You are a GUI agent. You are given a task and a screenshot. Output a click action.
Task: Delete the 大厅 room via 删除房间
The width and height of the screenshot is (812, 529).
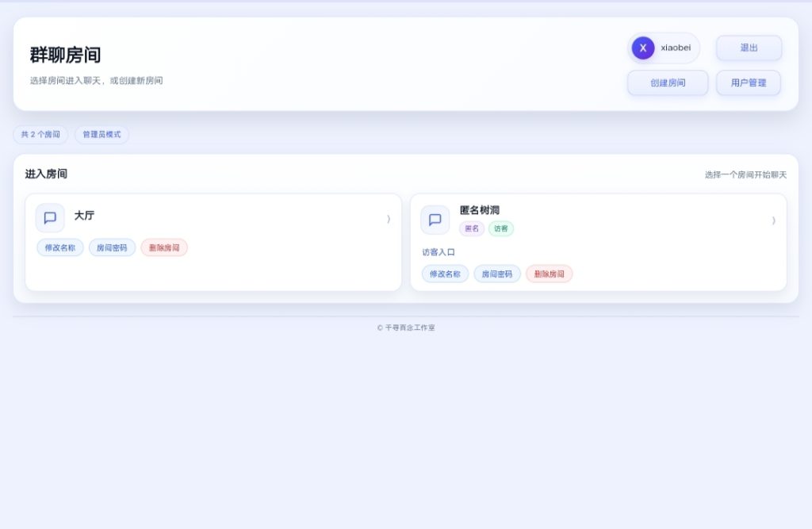[x=164, y=247]
